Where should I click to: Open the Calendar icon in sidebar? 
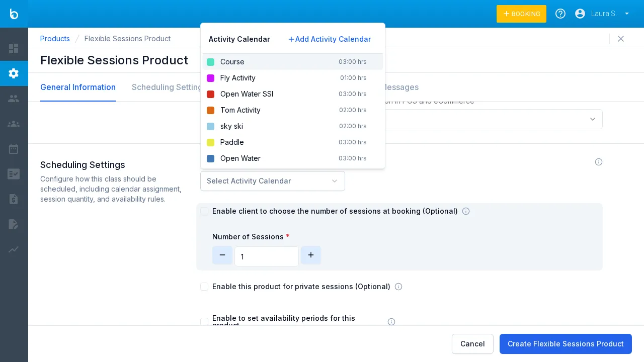tap(14, 149)
